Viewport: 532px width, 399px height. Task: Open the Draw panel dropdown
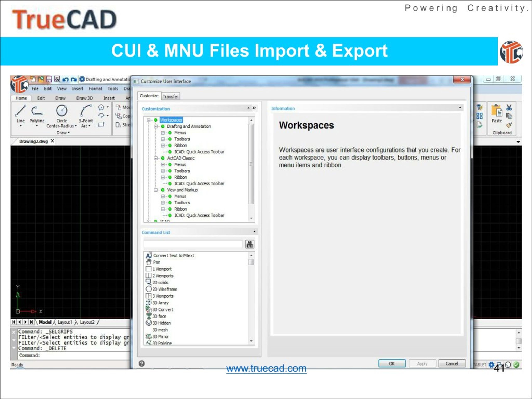point(63,133)
